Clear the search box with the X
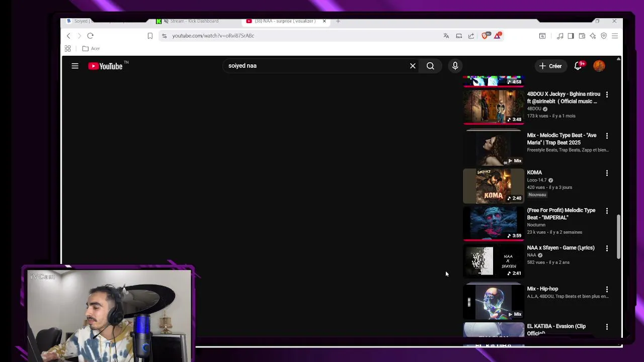 point(413,66)
